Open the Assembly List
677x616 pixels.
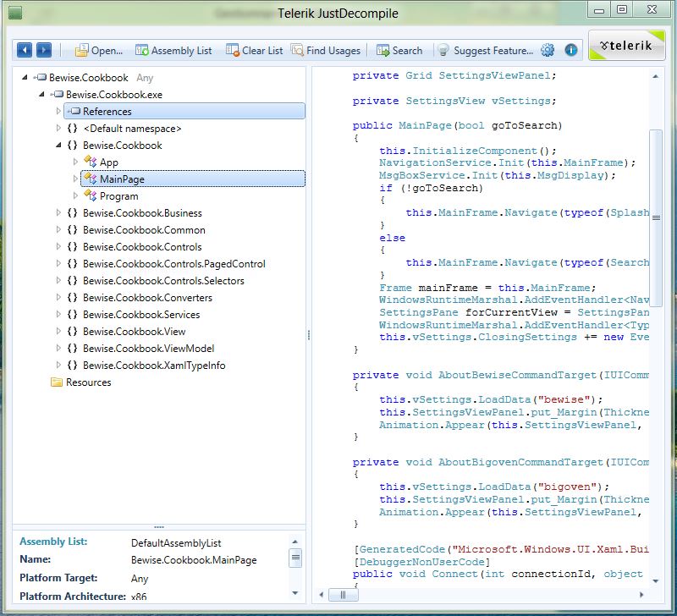tap(173, 51)
